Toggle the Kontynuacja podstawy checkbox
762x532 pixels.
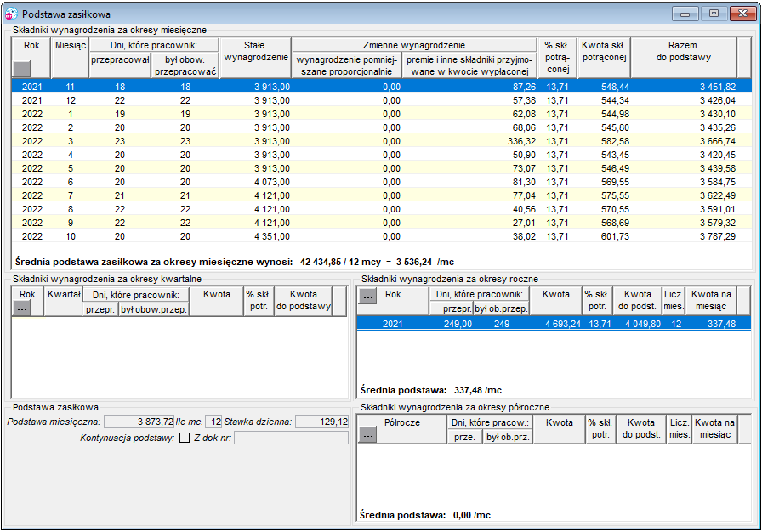coord(185,438)
